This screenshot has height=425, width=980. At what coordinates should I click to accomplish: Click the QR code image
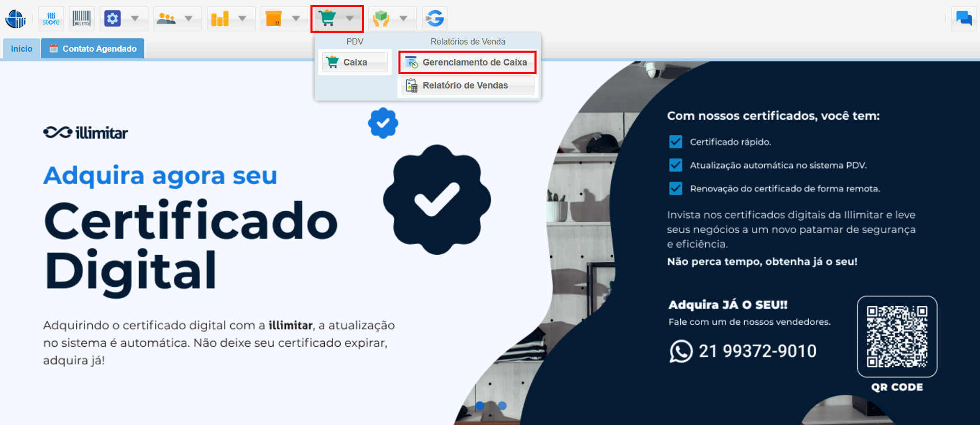897,337
